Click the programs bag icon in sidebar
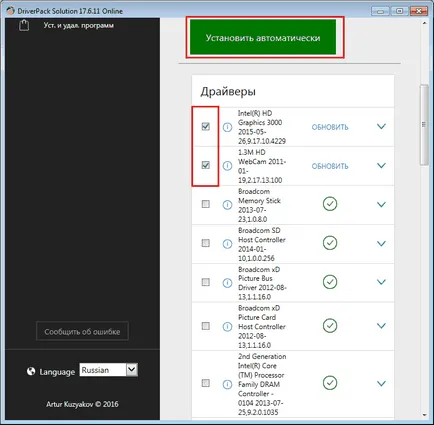 (x=24, y=25)
